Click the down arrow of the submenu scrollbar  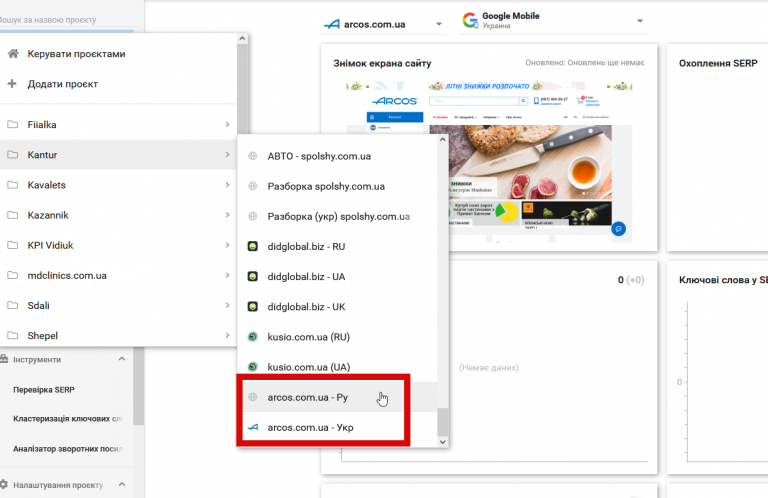point(442,442)
